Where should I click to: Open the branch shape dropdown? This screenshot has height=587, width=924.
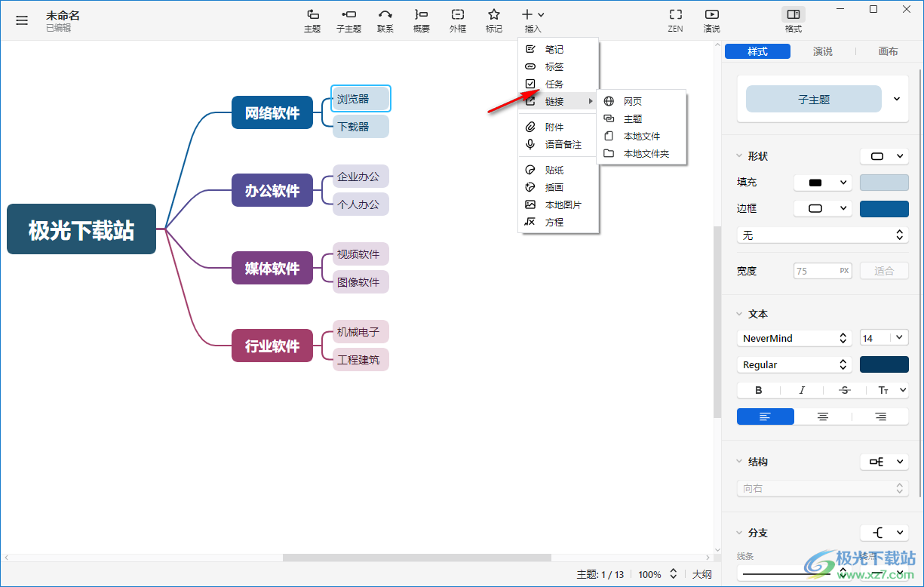tap(884, 533)
